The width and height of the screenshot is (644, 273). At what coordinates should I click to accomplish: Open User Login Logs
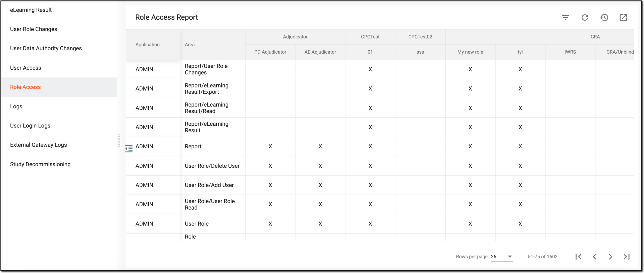tap(30, 126)
